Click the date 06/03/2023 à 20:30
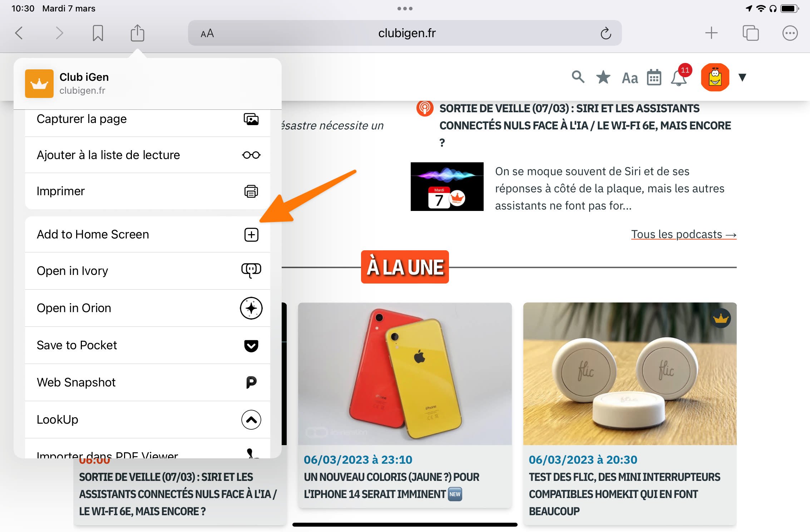810x532 pixels. click(583, 459)
